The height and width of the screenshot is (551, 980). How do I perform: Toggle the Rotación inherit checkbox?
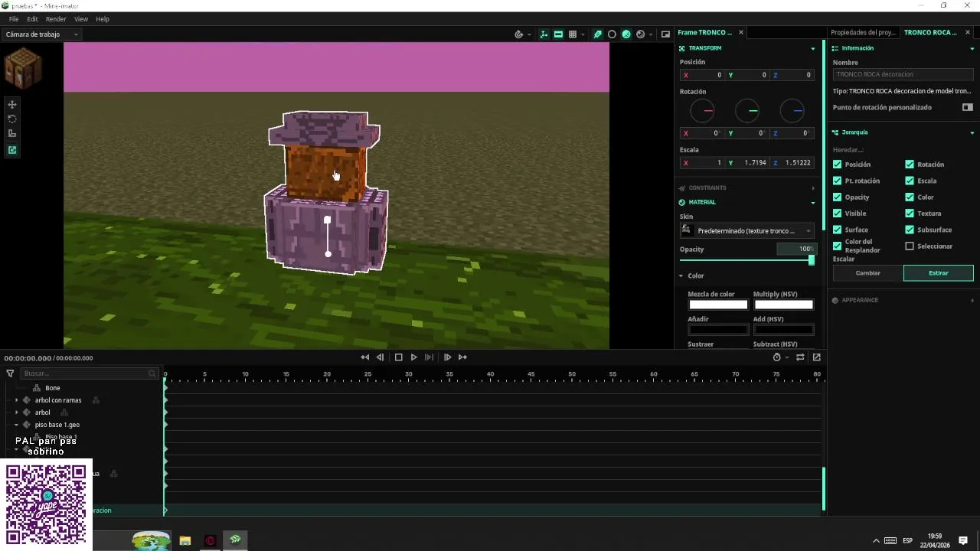[x=910, y=165]
